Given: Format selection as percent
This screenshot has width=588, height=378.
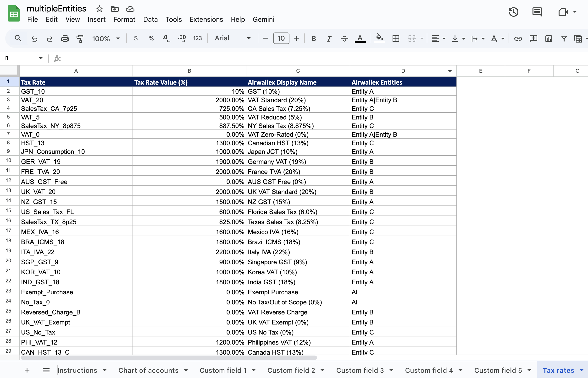Looking at the screenshot, I should pos(151,38).
